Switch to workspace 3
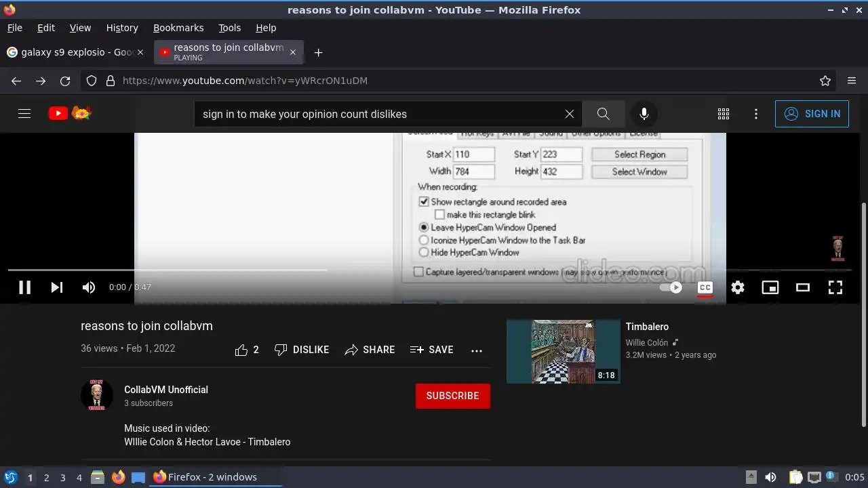Viewport: 868px width, 488px height. pos(62,478)
